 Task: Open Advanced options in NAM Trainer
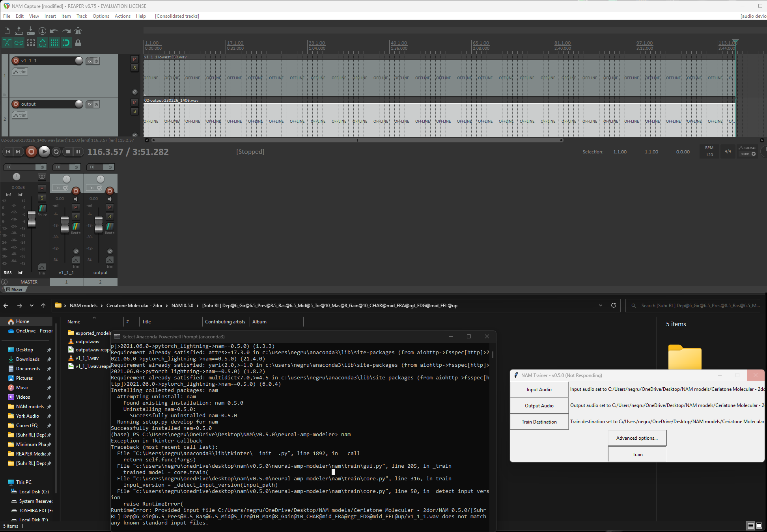(x=636, y=438)
